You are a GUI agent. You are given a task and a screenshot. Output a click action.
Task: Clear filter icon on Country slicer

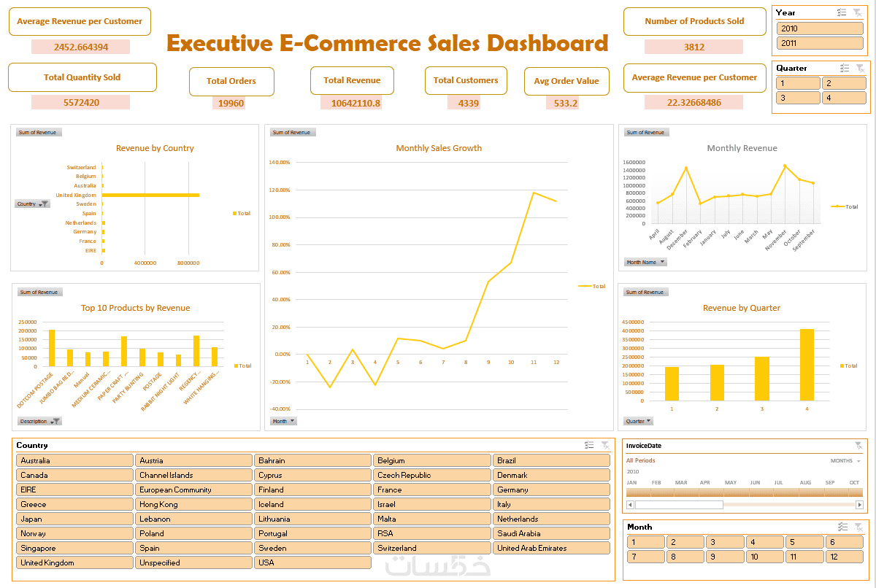(x=605, y=445)
